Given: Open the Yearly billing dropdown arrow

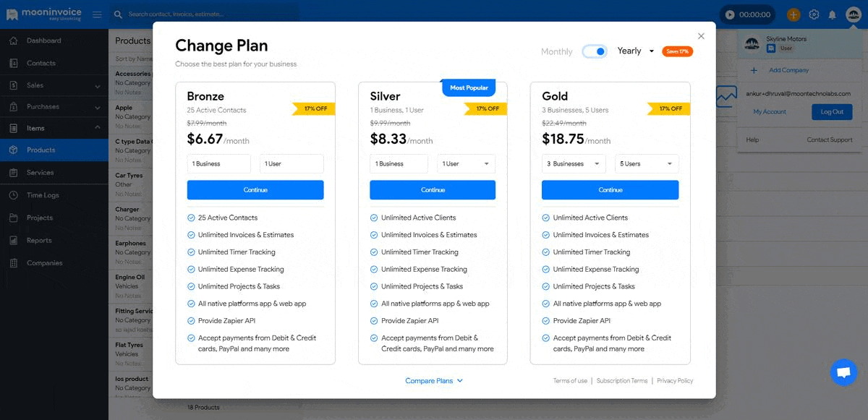Looking at the screenshot, I should point(652,51).
